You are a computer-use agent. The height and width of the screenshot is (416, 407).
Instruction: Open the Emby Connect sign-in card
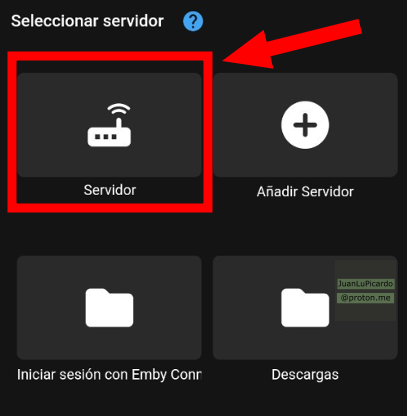click(x=109, y=308)
